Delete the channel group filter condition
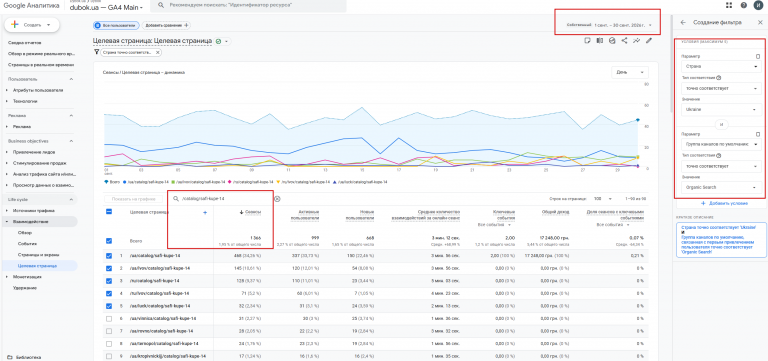This screenshot has height=361, width=768. 758,134
